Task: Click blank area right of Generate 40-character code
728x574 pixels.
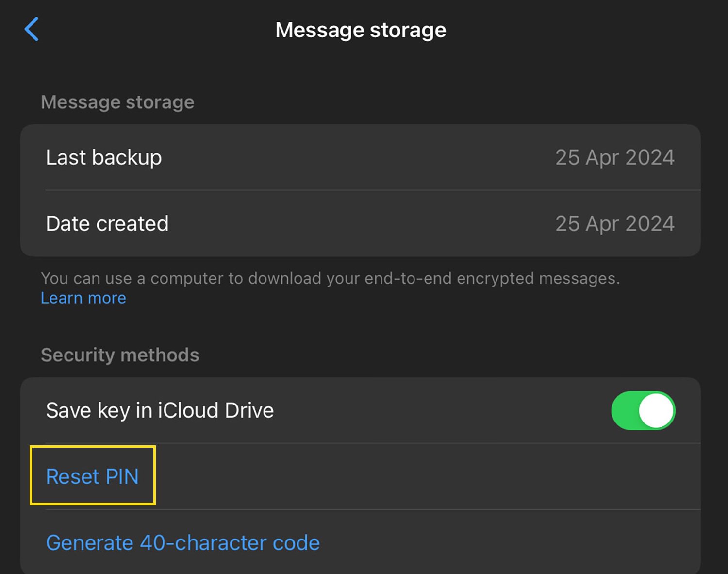Action: click(x=510, y=542)
